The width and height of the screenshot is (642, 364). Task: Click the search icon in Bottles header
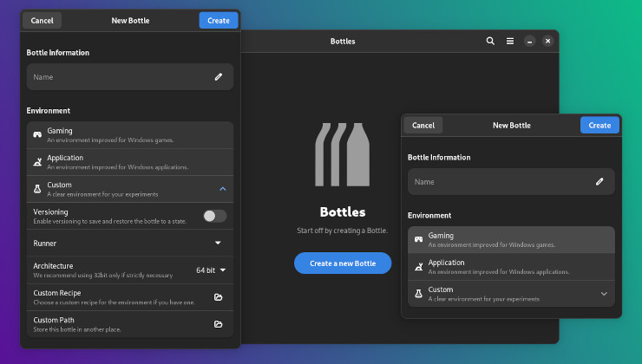(x=490, y=41)
